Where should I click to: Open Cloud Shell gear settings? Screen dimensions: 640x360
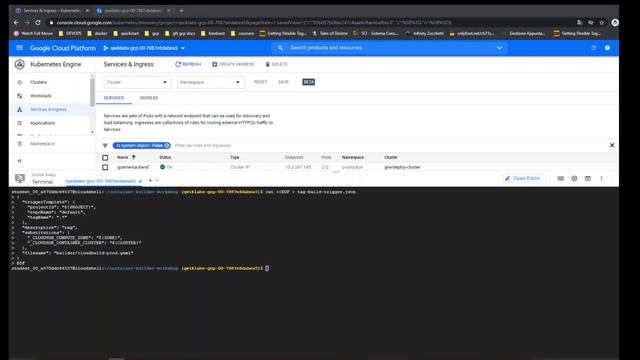(x=574, y=178)
